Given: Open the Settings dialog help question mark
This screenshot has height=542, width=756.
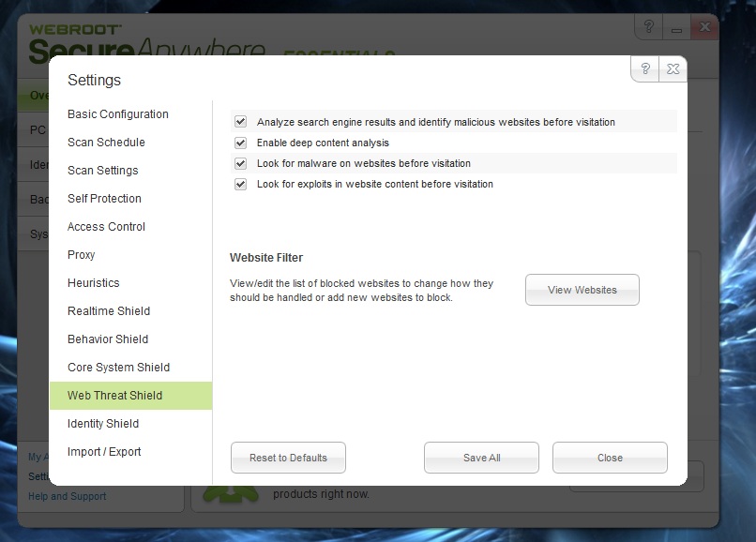Looking at the screenshot, I should [645, 69].
